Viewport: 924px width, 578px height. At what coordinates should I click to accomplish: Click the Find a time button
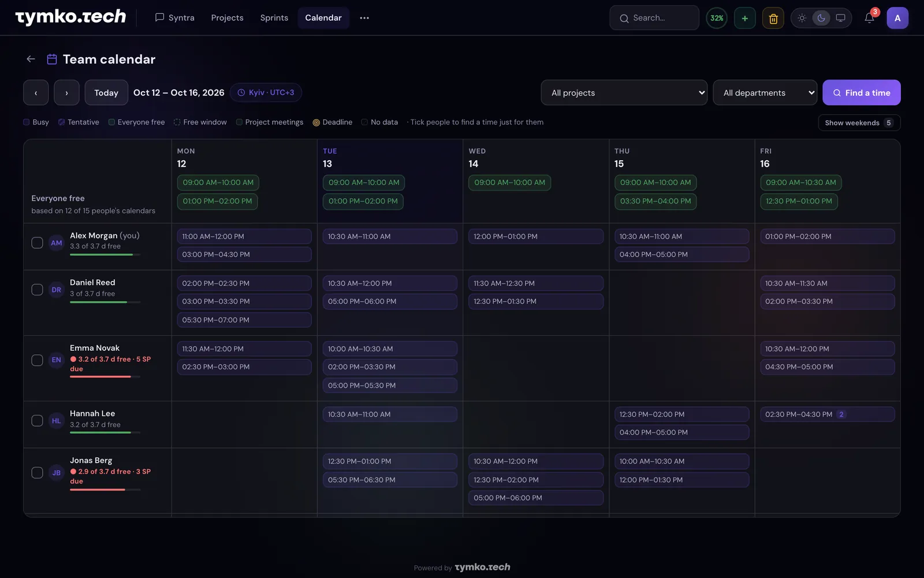tap(861, 92)
